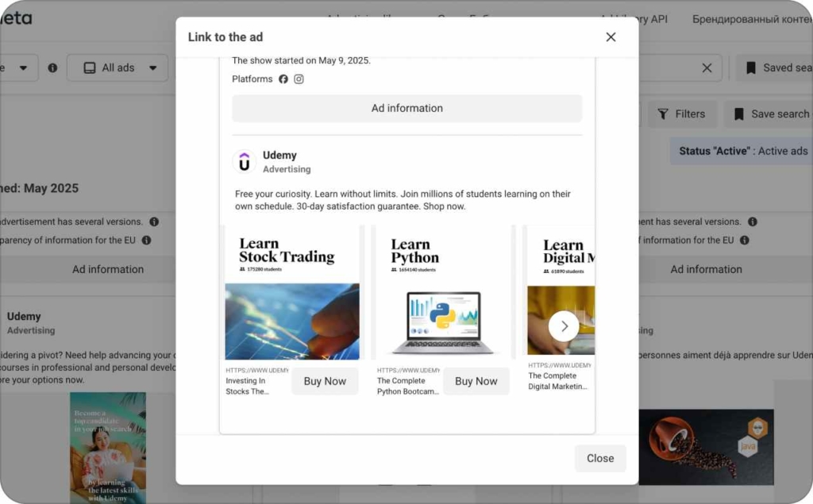Click Ad information on the right background card
The image size is (813, 504).
(x=706, y=269)
